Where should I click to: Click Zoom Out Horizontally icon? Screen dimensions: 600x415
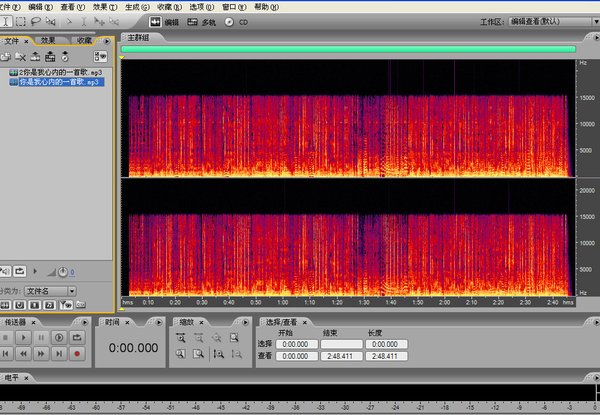point(199,338)
